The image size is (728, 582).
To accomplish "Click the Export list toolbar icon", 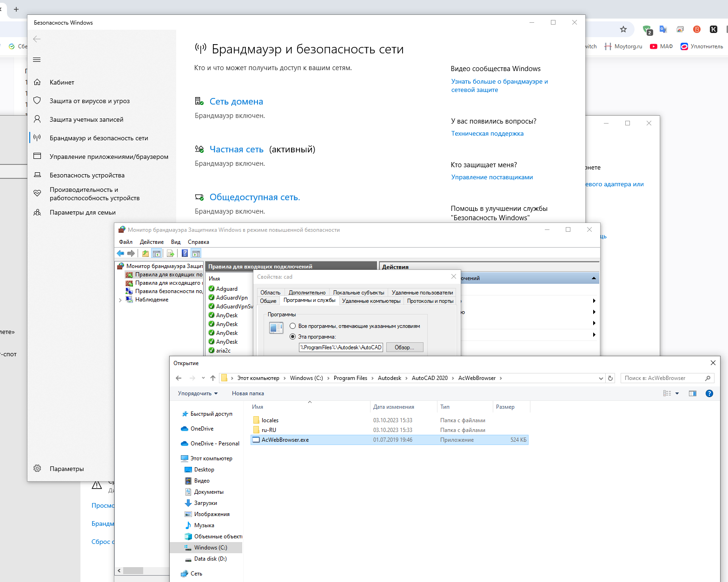I will point(171,253).
